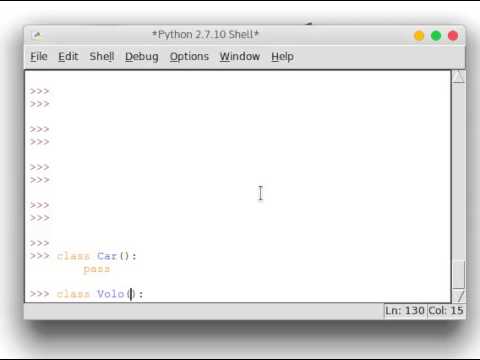Click the '*Python 2.7.10 Shell*' window title
Screen dimensions: 480x360
click(205, 34)
